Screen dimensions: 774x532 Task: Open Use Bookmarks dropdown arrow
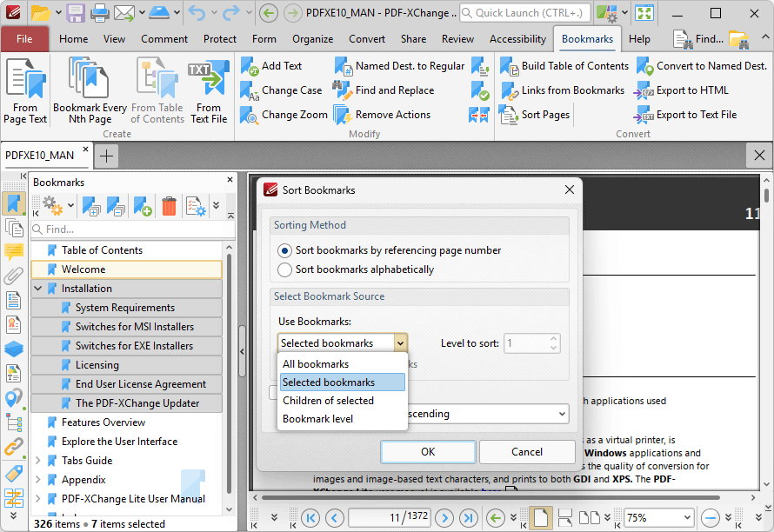pos(400,343)
